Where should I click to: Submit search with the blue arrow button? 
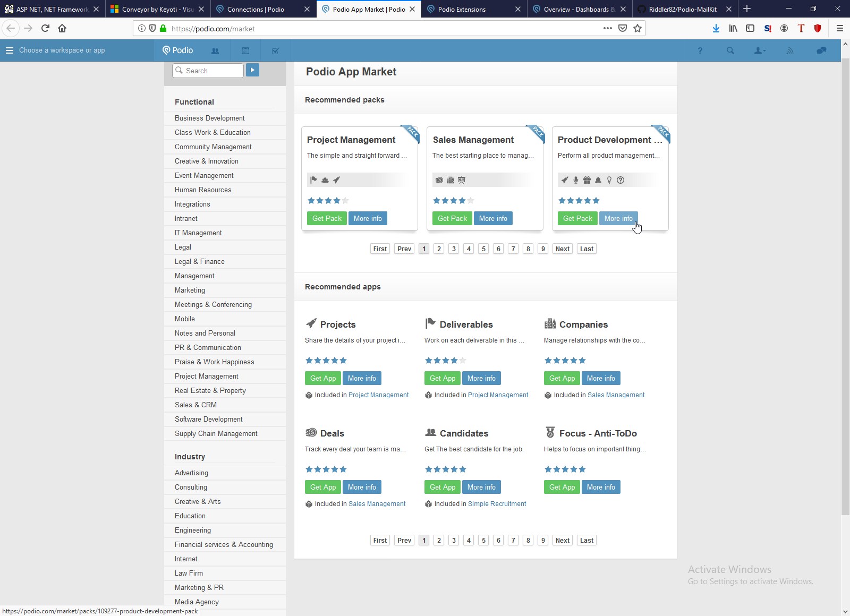pyautogui.click(x=252, y=70)
